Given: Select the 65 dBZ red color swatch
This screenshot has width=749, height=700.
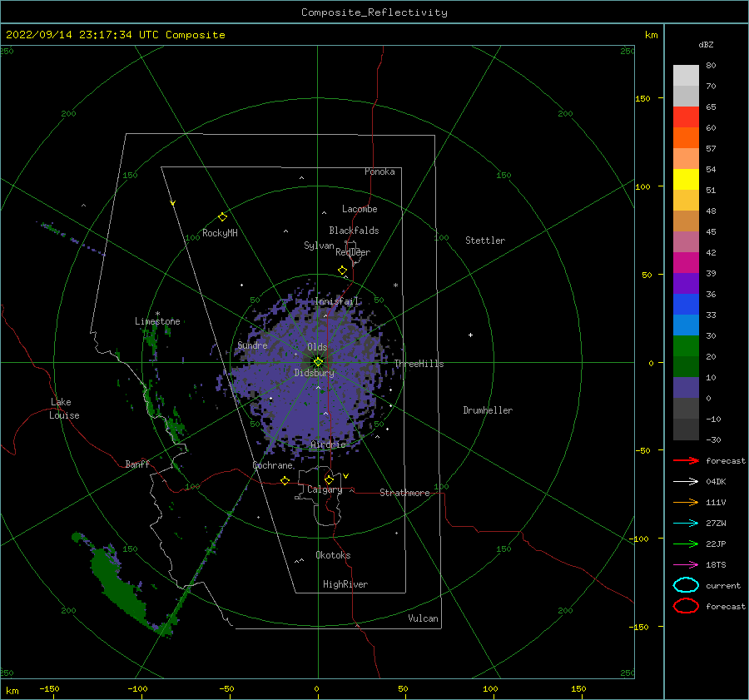Looking at the screenshot, I should [686, 117].
